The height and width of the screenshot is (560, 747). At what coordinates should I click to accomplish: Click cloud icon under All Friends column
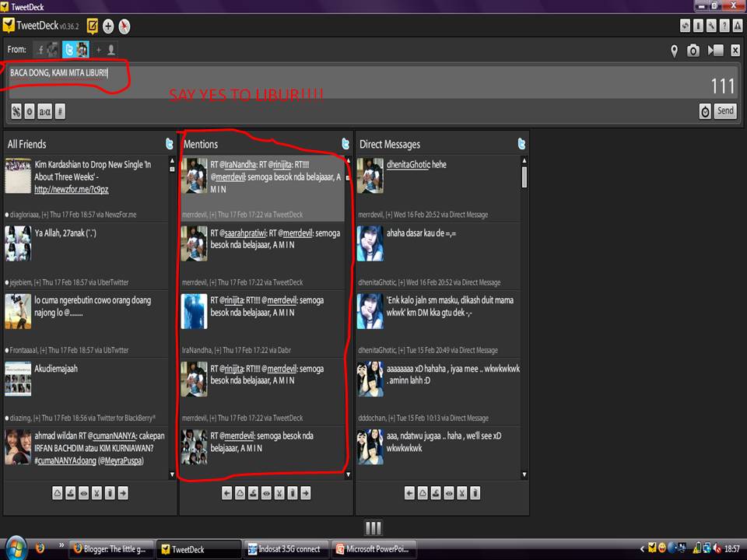pyautogui.click(x=57, y=493)
